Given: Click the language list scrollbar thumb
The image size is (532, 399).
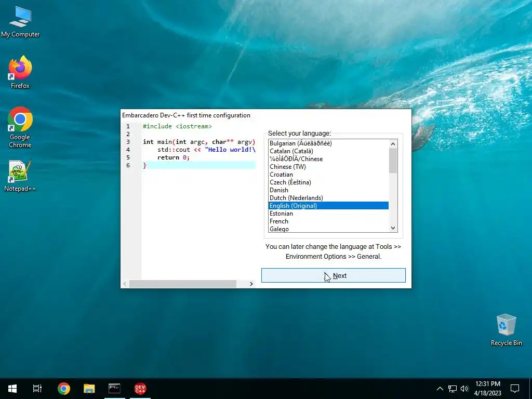Looking at the screenshot, I should 393,161.
